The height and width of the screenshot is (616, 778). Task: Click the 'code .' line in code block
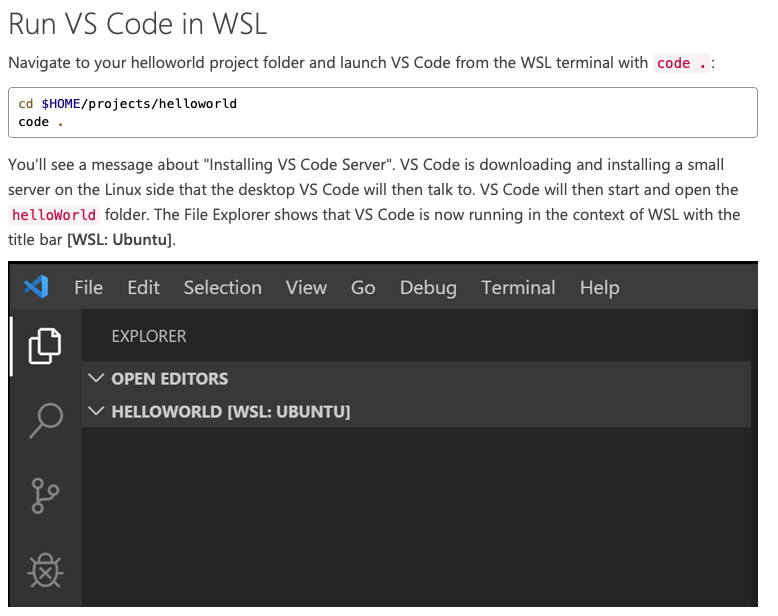coord(41,122)
